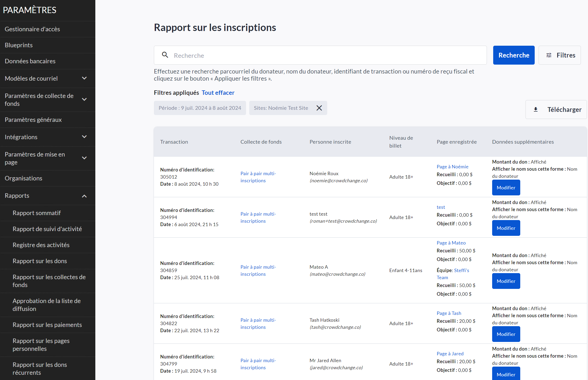
Task: Expand Modèles de courriel submenu
Action: click(84, 78)
